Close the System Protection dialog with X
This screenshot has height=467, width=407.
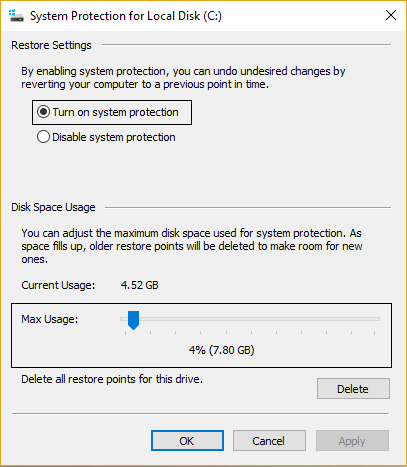(391, 15)
